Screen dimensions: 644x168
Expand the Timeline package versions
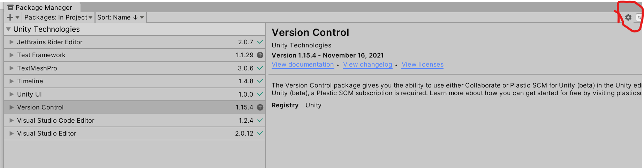point(12,81)
